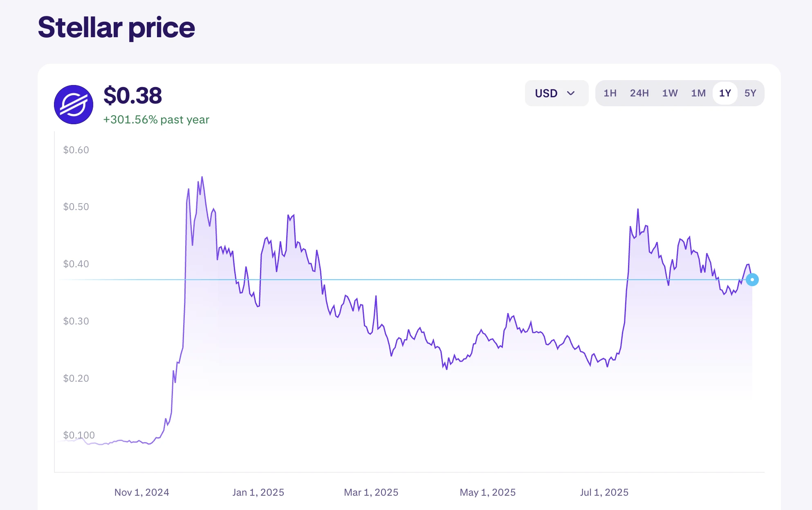The image size is (812, 510).
Task: Switch chart to 1M range
Action: click(x=698, y=93)
